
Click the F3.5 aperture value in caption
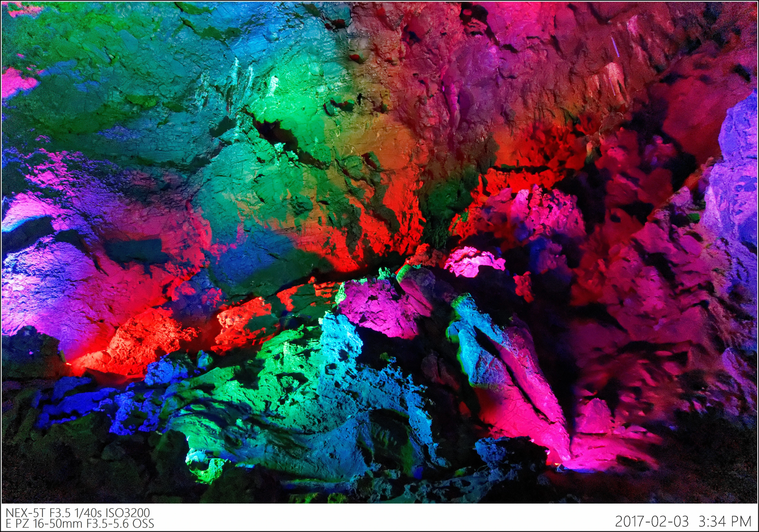60,513
